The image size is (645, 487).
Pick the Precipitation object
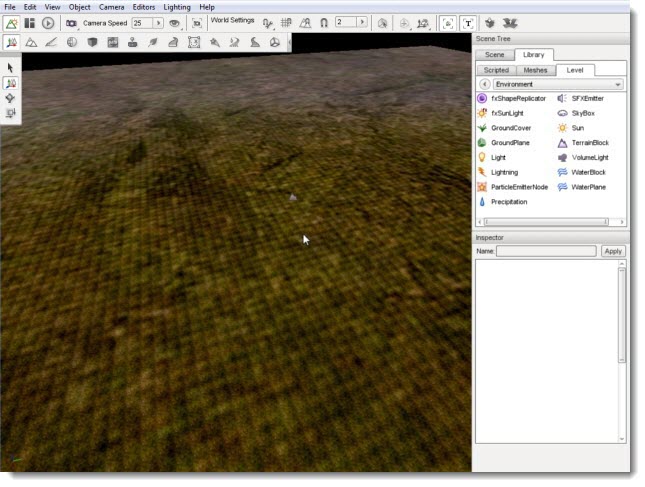[x=509, y=202]
